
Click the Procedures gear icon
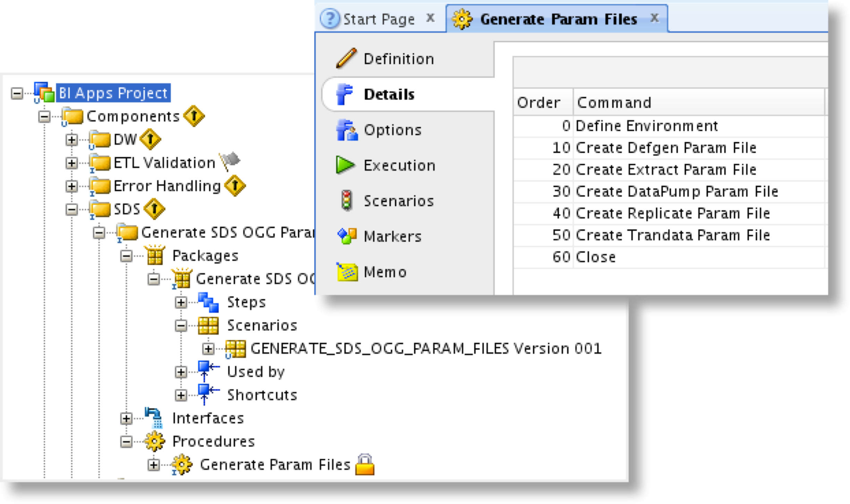(155, 441)
